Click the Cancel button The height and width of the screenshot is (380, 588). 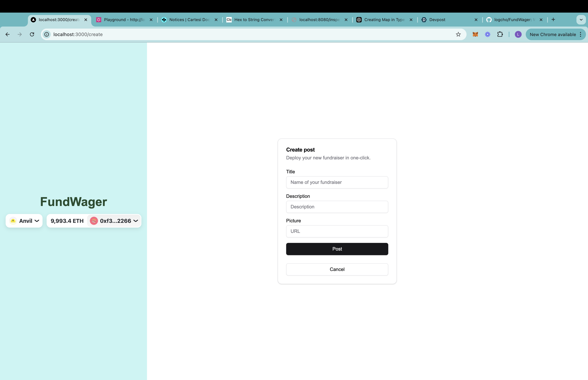[337, 269]
